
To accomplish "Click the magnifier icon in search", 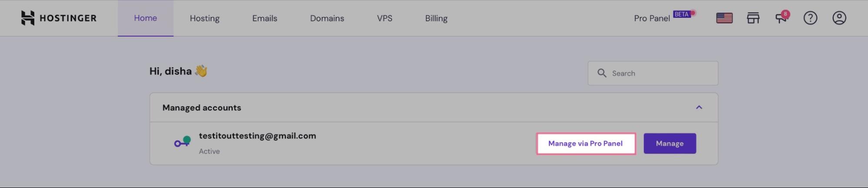I will coord(602,73).
